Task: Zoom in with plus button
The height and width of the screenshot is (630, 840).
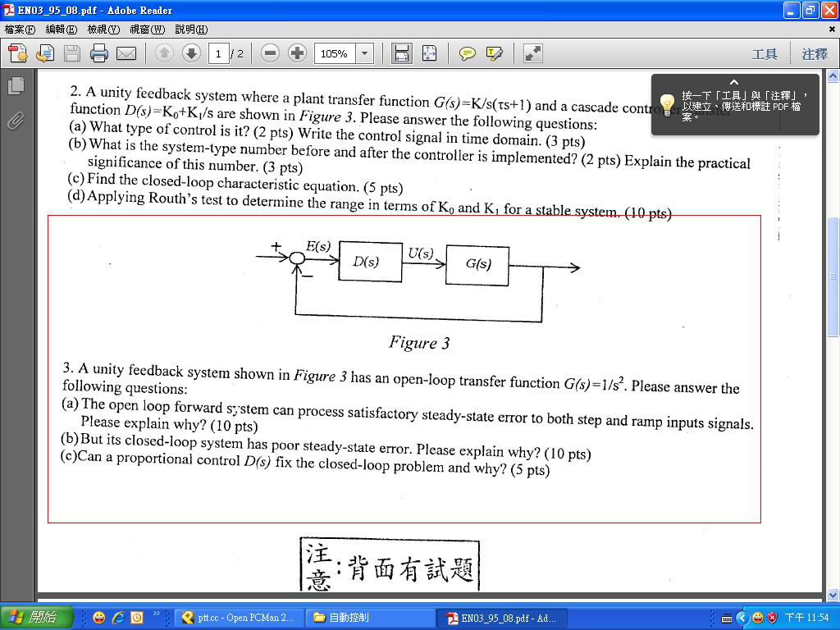Action: point(297,53)
